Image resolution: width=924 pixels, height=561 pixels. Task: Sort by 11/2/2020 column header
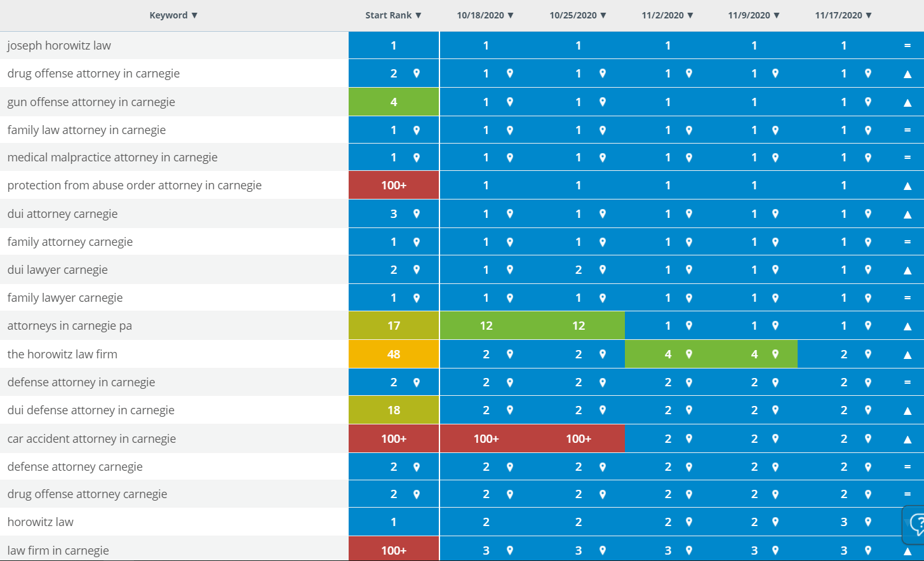pos(667,15)
